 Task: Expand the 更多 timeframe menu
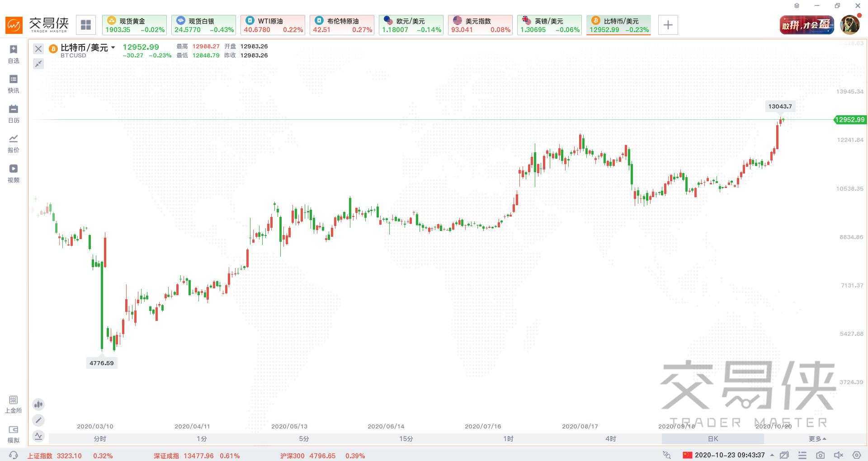pyautogui.click(x=817, y=439)
